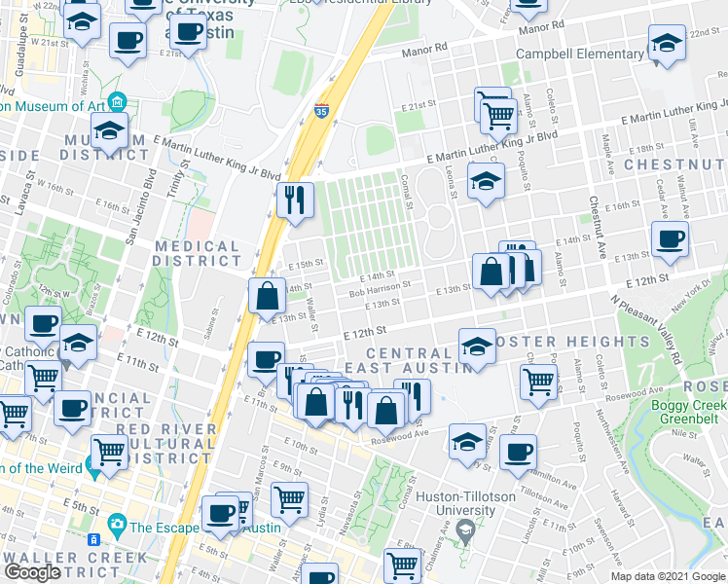Click the school marker north of Huston-Tillotson University

(467, 442)
